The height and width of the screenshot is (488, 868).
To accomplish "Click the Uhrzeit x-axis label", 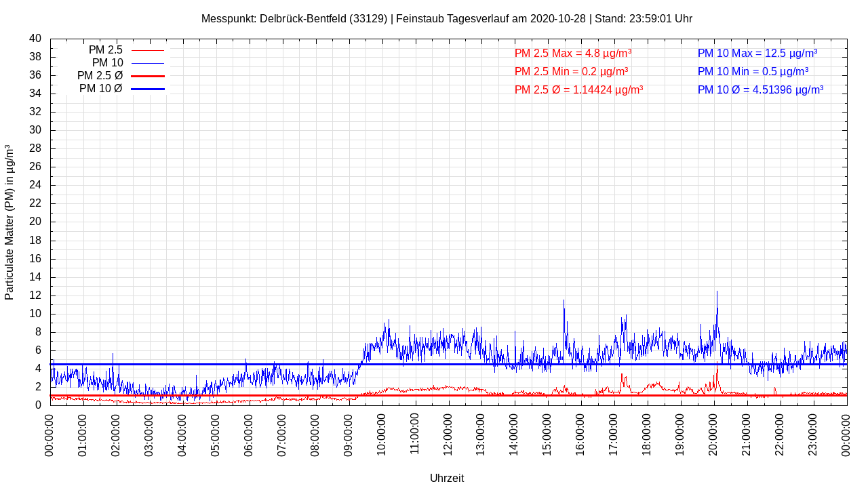I will (x=447, y=478).
